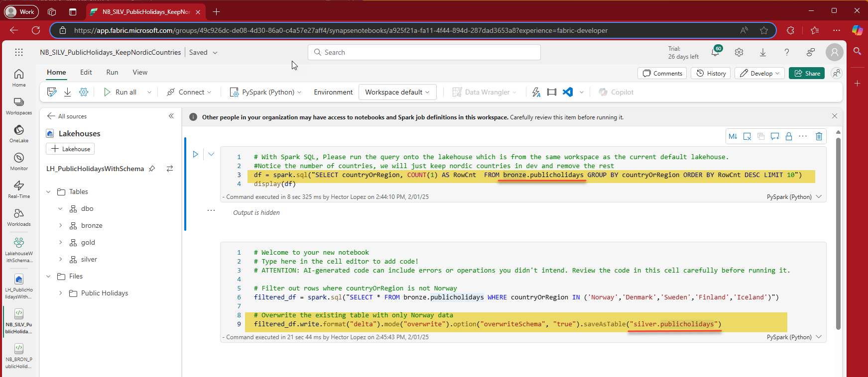Delete the cell using trash icon
The image size is (868, 377).
(x=819, y=136)
